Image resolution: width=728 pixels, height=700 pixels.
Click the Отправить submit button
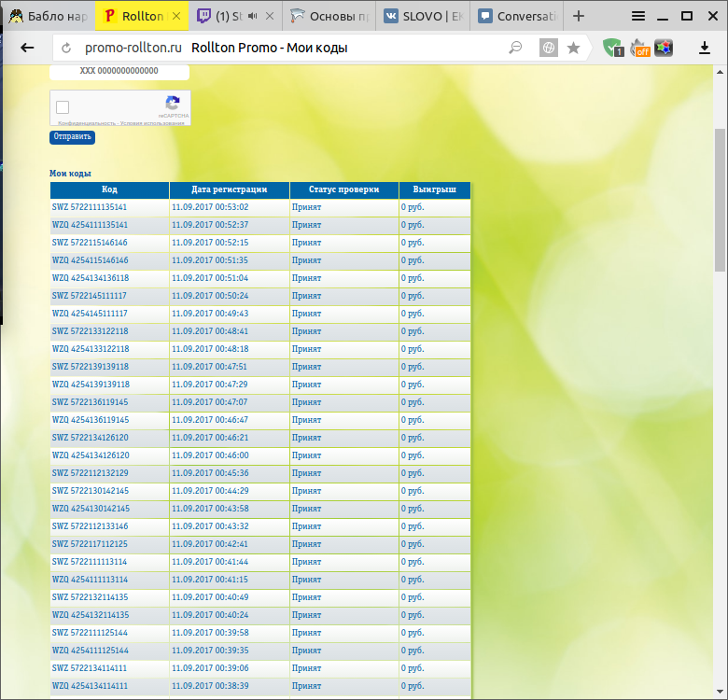coord(73,137)
